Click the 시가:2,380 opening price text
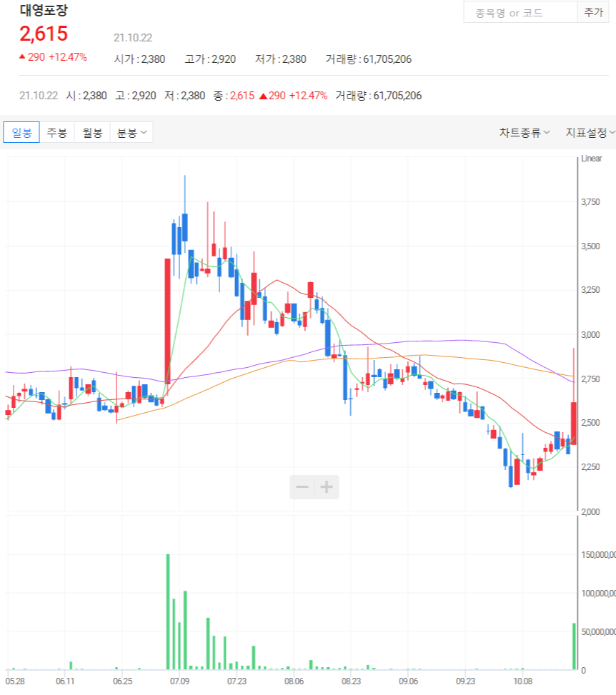616x695 pixels. click(x=139, y=59)
